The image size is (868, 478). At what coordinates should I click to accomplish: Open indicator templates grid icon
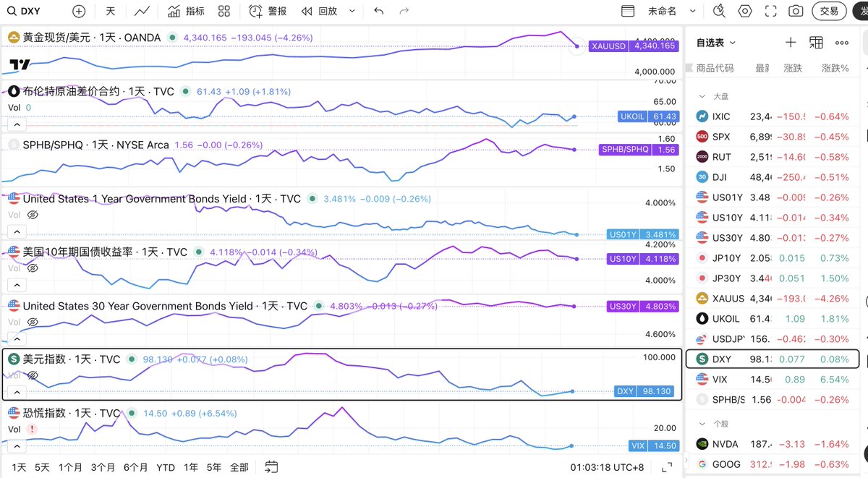click(224, 11)
